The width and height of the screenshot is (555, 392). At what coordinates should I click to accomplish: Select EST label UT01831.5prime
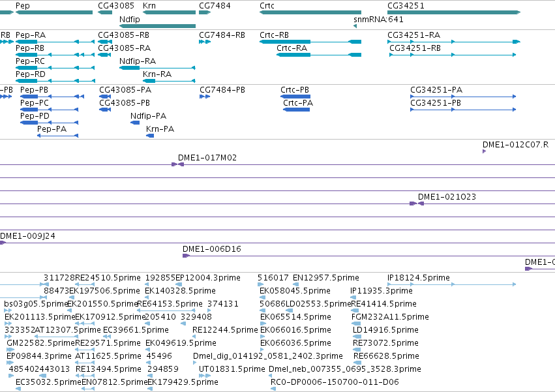click(232, 370)
